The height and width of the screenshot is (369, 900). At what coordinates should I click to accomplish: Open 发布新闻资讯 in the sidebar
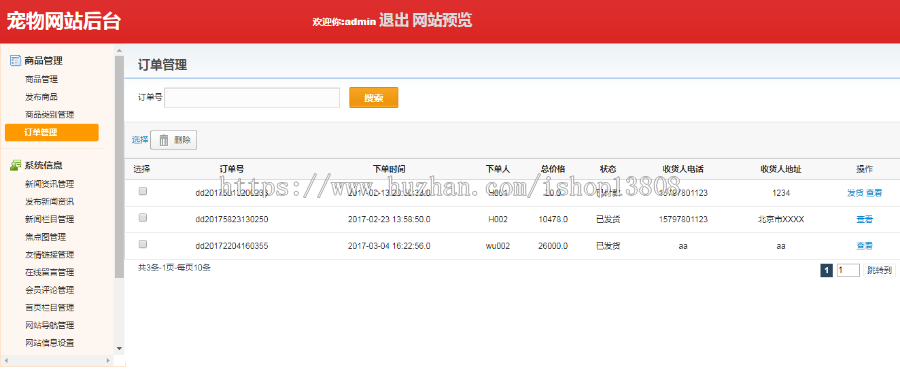click(49, 202)
